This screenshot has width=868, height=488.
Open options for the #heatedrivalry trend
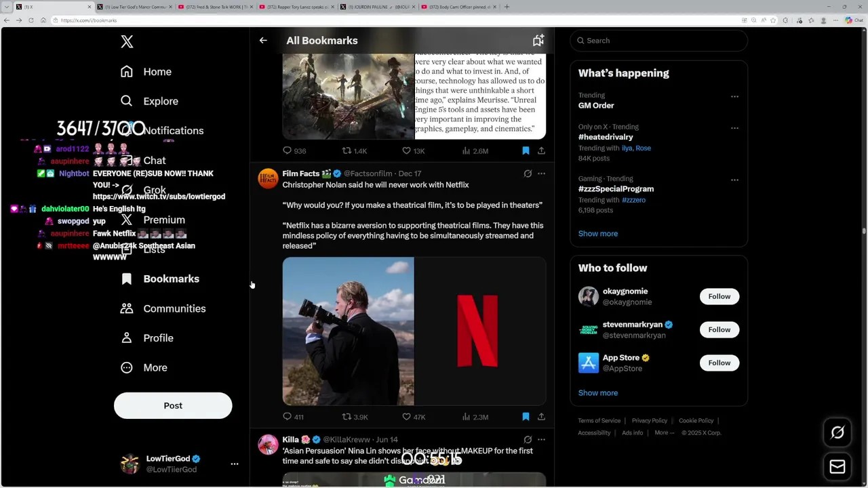coord(734,128)
